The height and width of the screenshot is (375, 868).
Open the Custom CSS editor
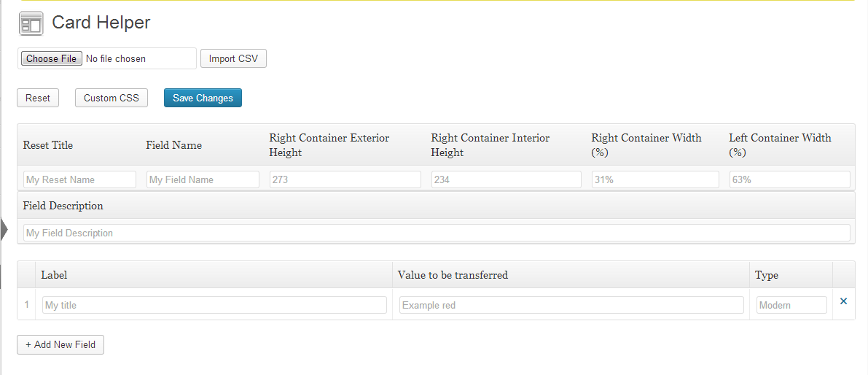[112, 98]
